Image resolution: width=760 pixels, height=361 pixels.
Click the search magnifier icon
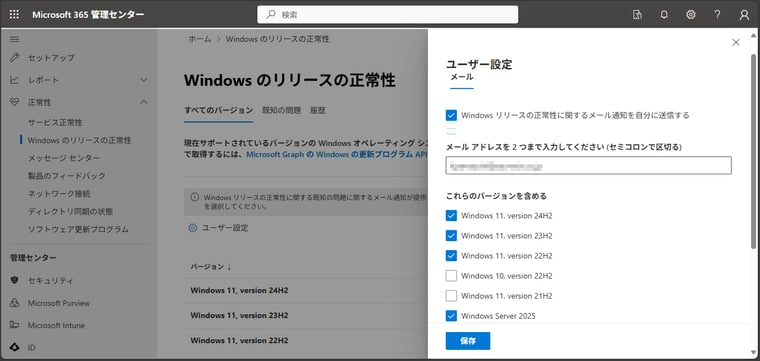pyautogui.click(x=271, y=15)
